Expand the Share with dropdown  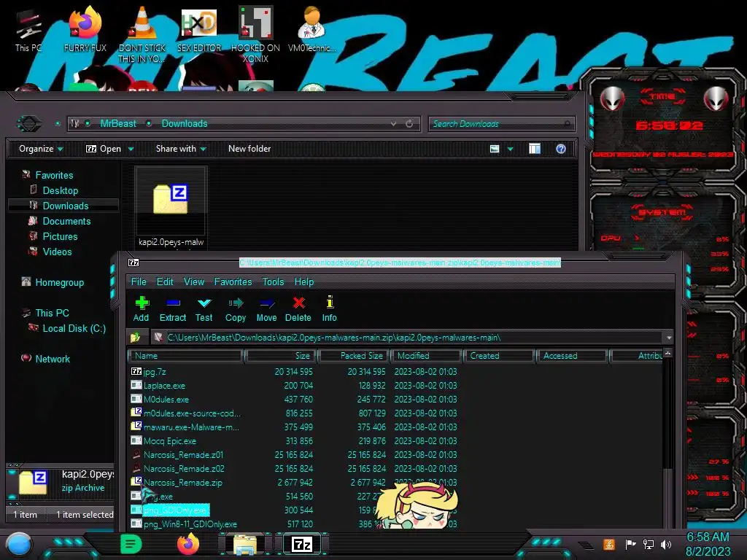[181, 149]
